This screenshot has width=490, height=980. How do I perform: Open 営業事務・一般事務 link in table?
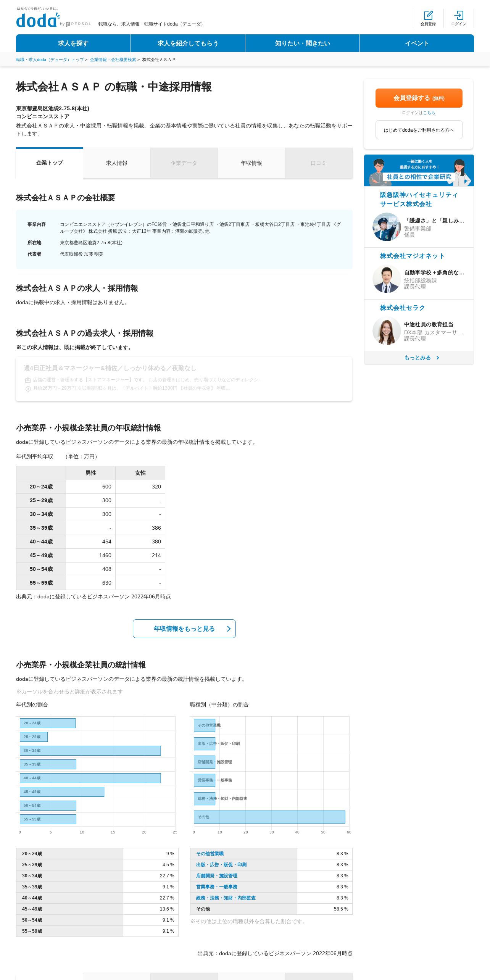pyautogui.click(x=217, y=887)
